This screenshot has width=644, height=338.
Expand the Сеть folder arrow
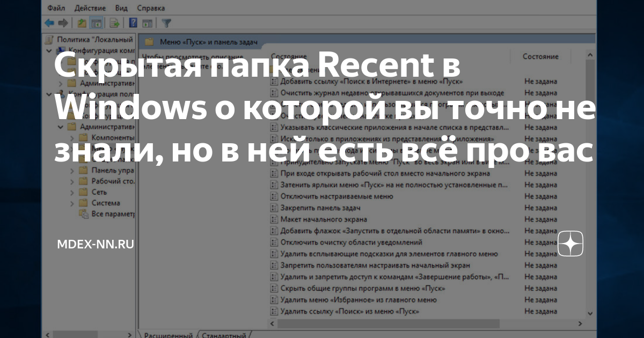(72, 192)
